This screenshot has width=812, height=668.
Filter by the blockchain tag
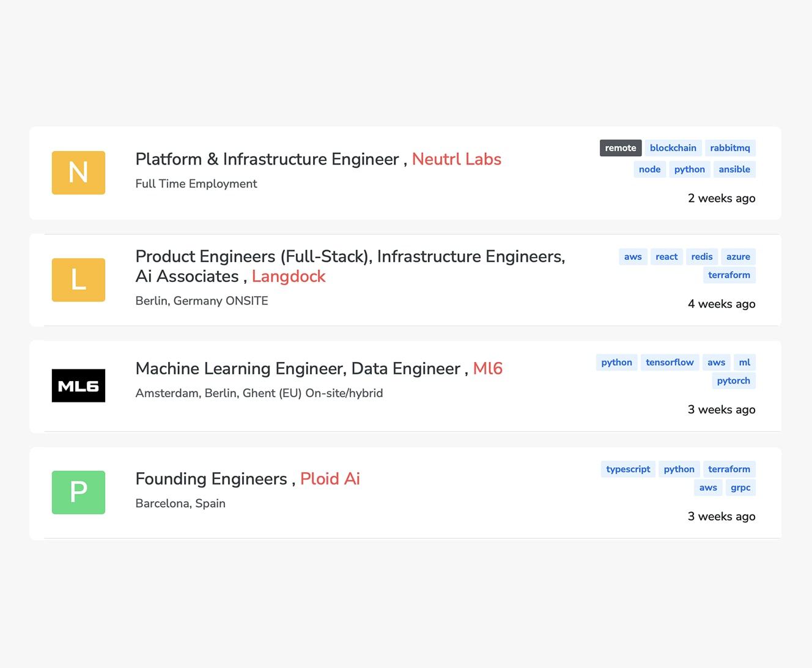(673, 148)
